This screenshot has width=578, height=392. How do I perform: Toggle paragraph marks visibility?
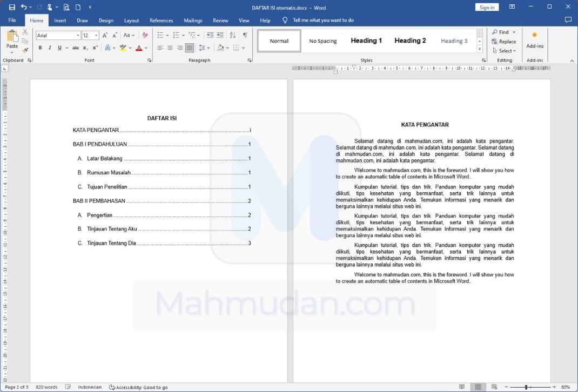click(245, 35)
